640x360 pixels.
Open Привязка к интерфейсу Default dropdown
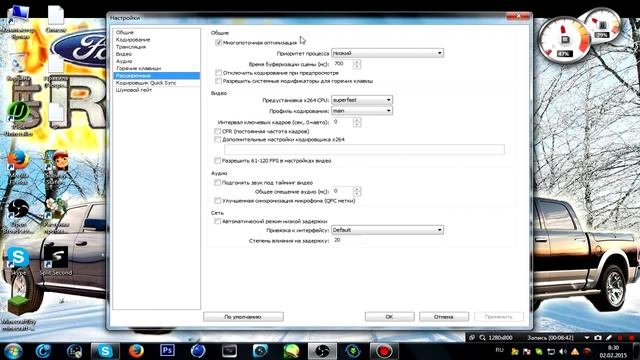pyautogui.click(x=387, y=230)
